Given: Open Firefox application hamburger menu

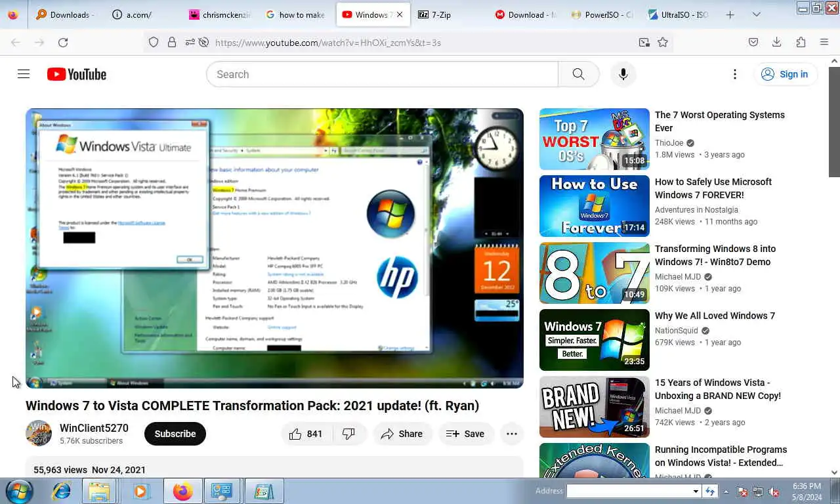Looking at the screenshot, I should (x=824, y=42).
